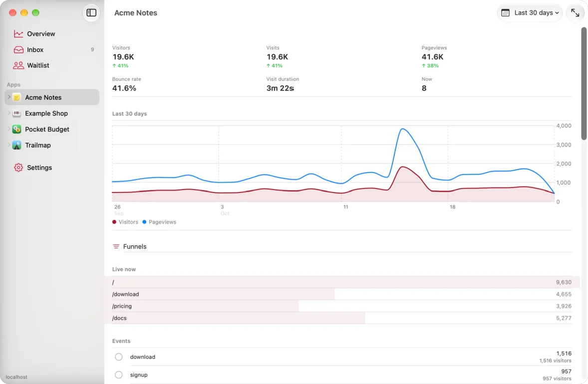
Task: Click the 9,630 count for root path
Action: point(564,282)
